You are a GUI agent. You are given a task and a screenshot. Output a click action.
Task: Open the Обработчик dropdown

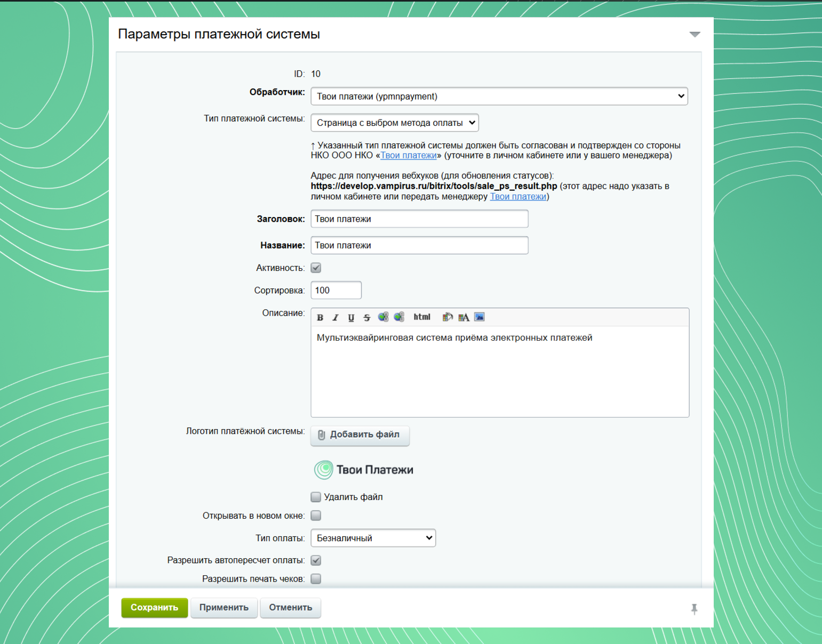click(499, 96)
